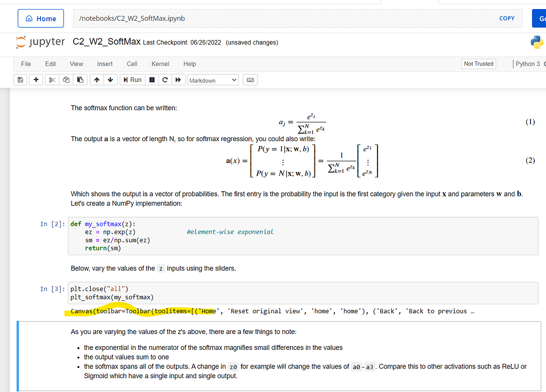Paste cells from clipboard using the paste icon
This screenshot has width=546, height=392.
pyautogui.click(x=80, y=79)
